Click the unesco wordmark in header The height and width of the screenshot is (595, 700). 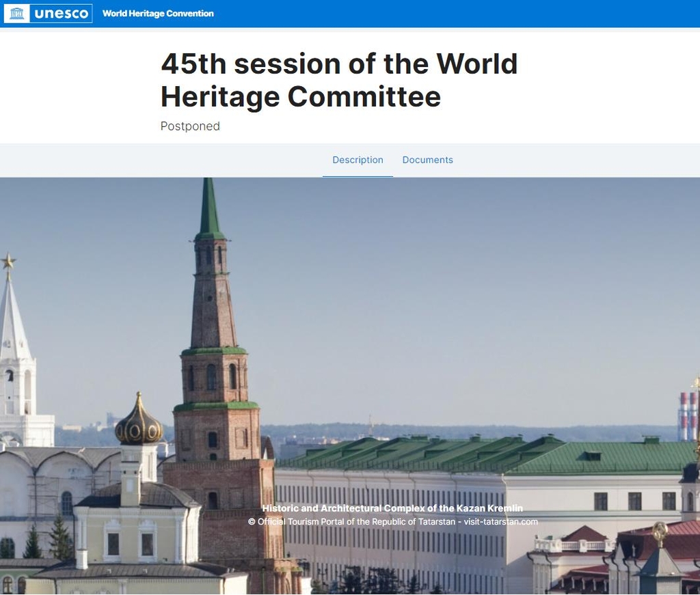pos(61,14)
